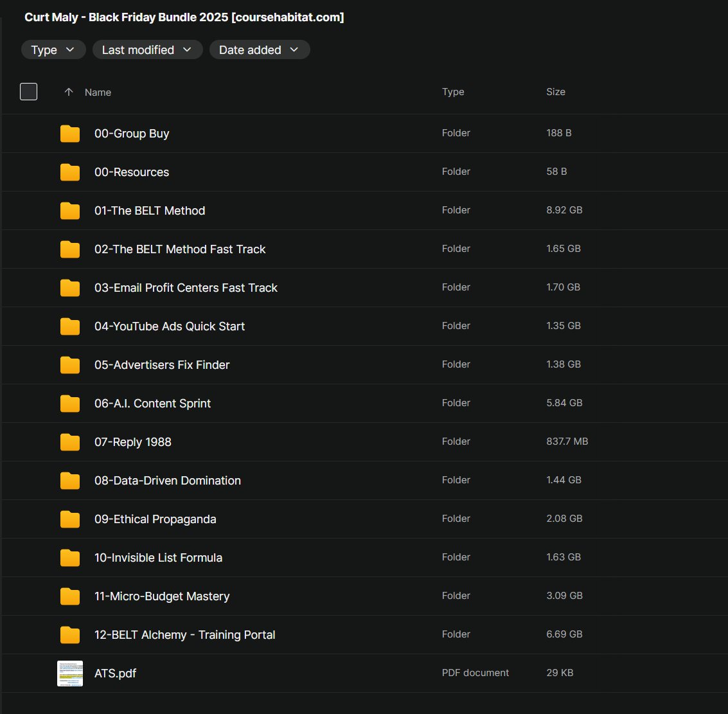Select the 03-Email Profit Centers Fast Track name
728x714 pixels.
pyautogui.click(x=186, y=288)
